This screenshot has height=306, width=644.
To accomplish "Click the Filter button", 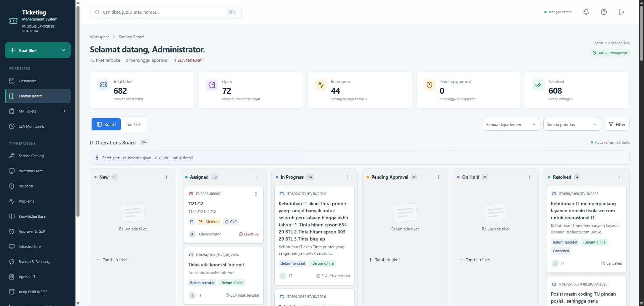I will [x=617, y=124].
